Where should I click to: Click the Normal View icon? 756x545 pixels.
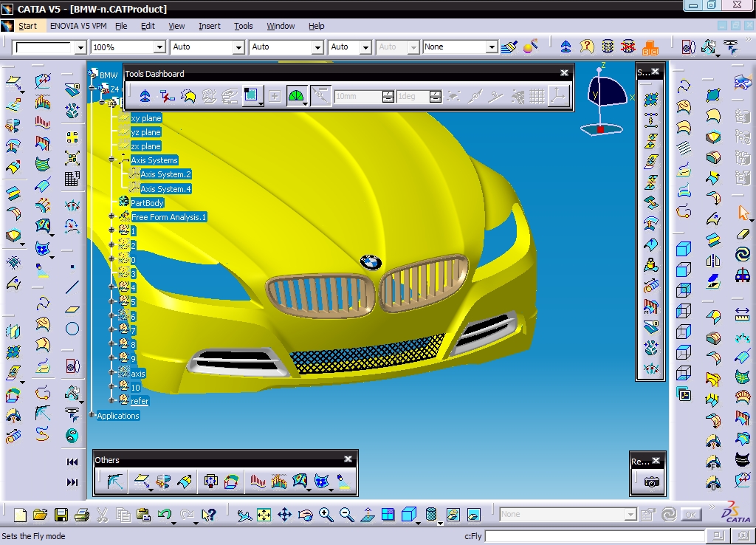pyautogui.click(x=368, y=515)
